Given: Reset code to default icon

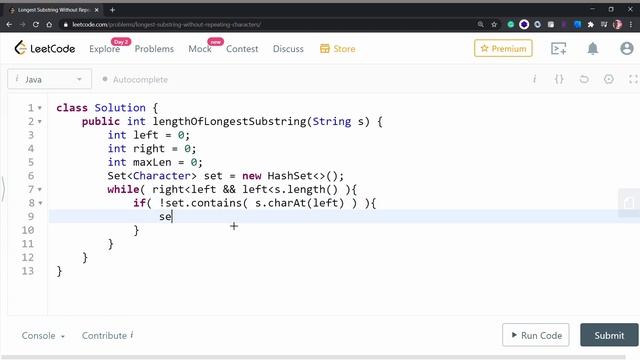Looking at the screenshot, I should pyautogui.click(x=584, y=79).
